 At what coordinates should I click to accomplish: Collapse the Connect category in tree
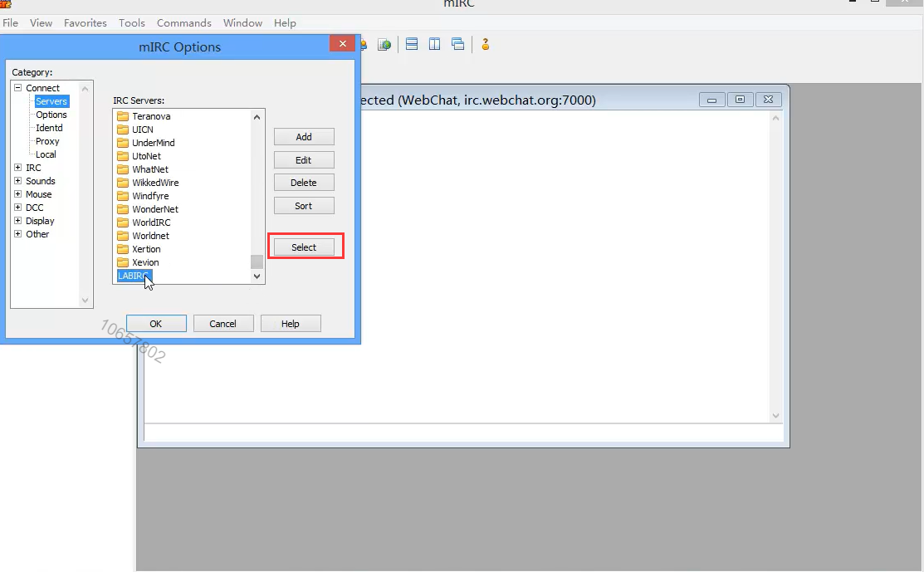point(17,88)
